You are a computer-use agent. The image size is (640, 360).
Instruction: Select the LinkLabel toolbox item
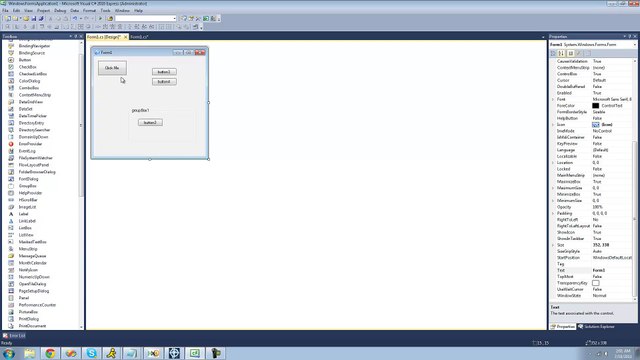pyautogui.click(x=27, y=221)
